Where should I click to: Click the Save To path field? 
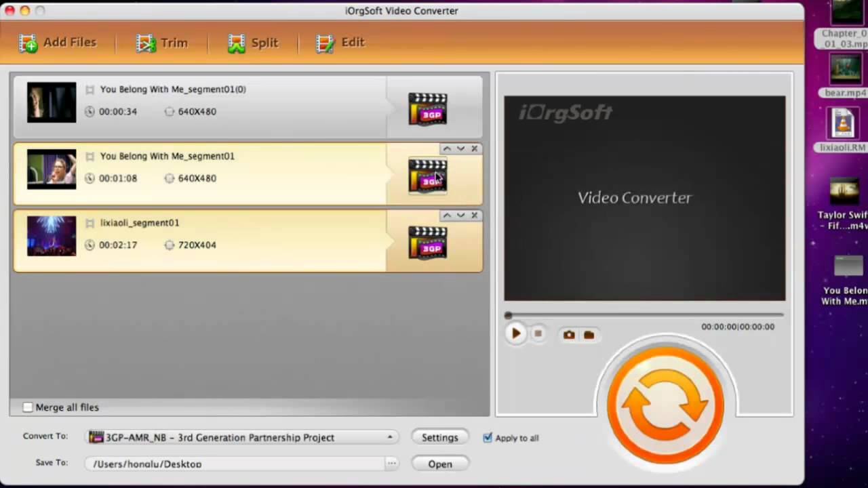pos(235,464)
